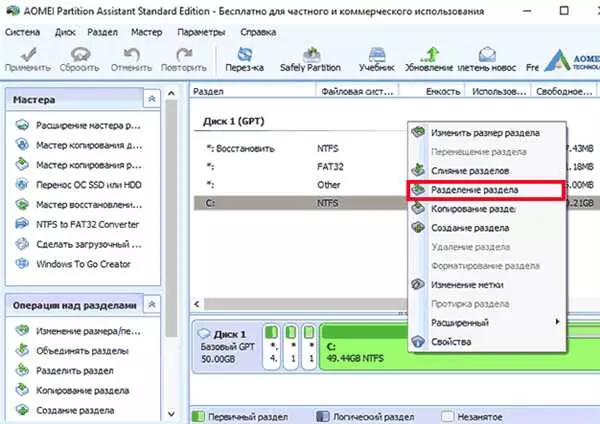
Task: Open the Мастер menu
Action: click(147, 32)
